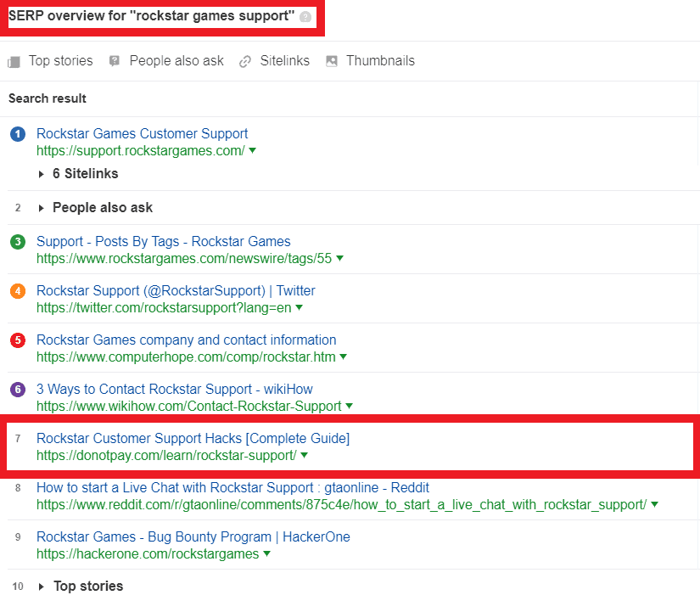Click the Search result column header
The image size is (700, 612).
click(x=48, y=98)
